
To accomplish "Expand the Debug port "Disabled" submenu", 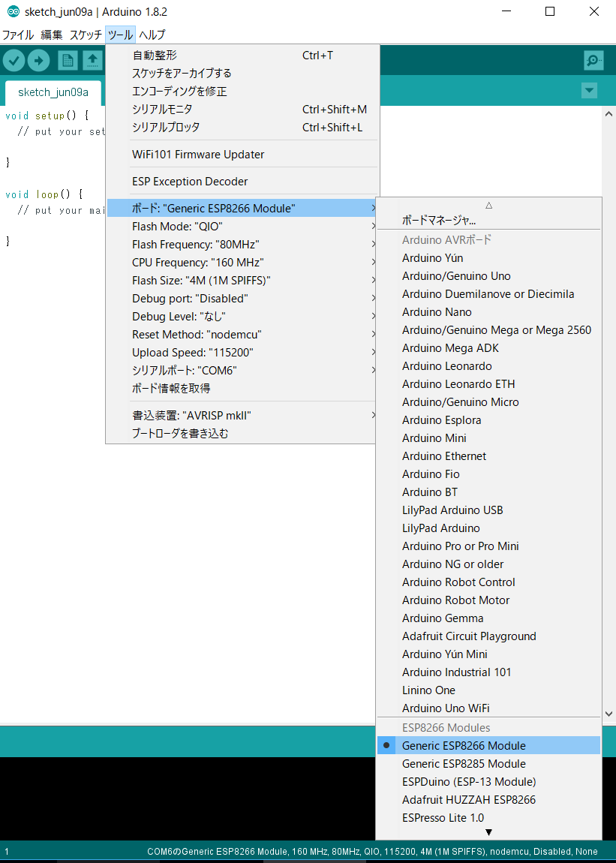I will tap(243, 299).
